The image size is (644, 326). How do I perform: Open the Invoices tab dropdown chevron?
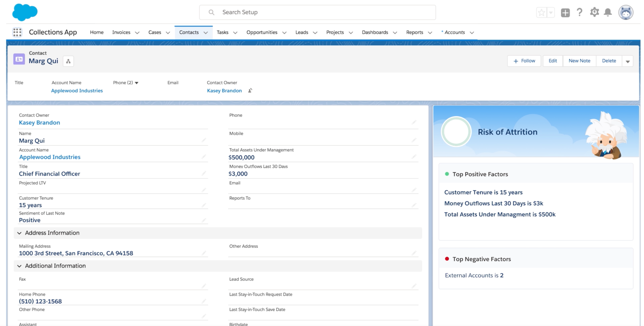(137, 33)
